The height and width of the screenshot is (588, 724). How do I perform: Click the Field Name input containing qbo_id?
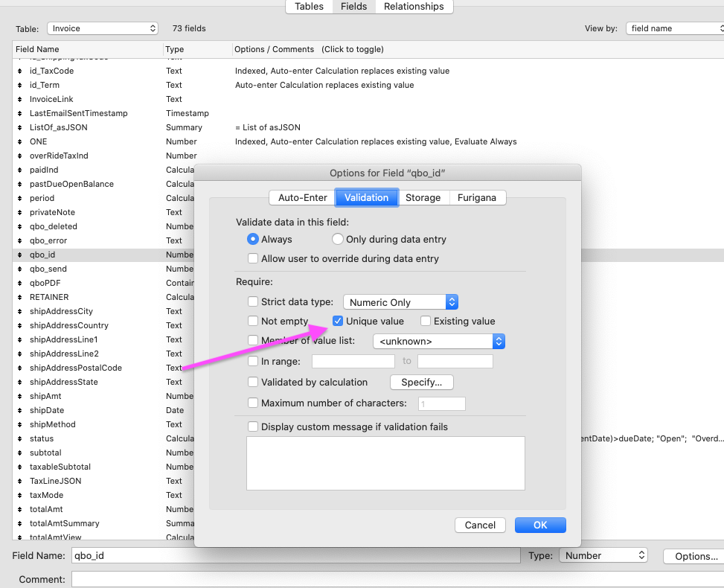(295, 555)
